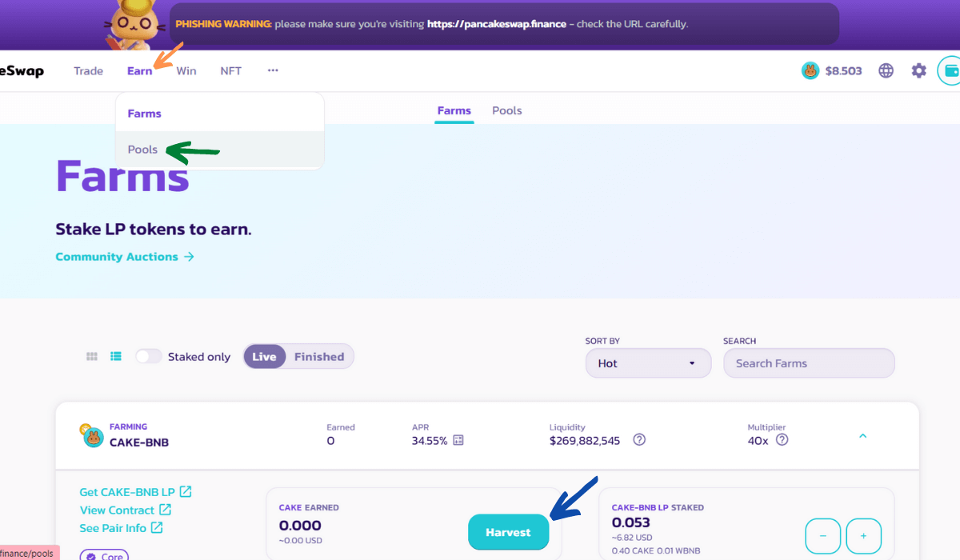Screen dimensions: 960x560
Task: Click the Liquidity help question icon
Action: 639,440
